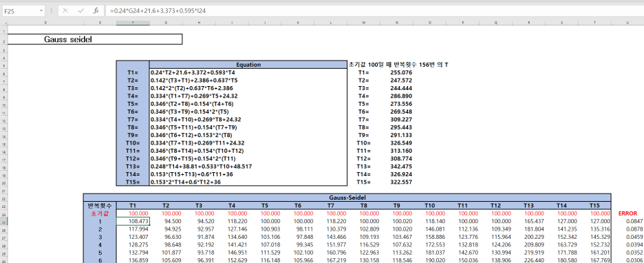Select the result value 342.475

(401, 167)
